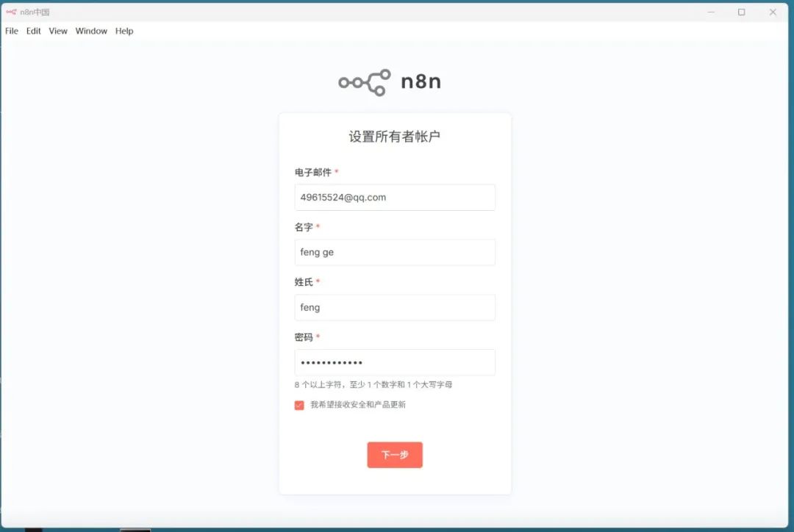Open the File menu
The height and width of the screenshot is (532, 794).
(12, 31)
